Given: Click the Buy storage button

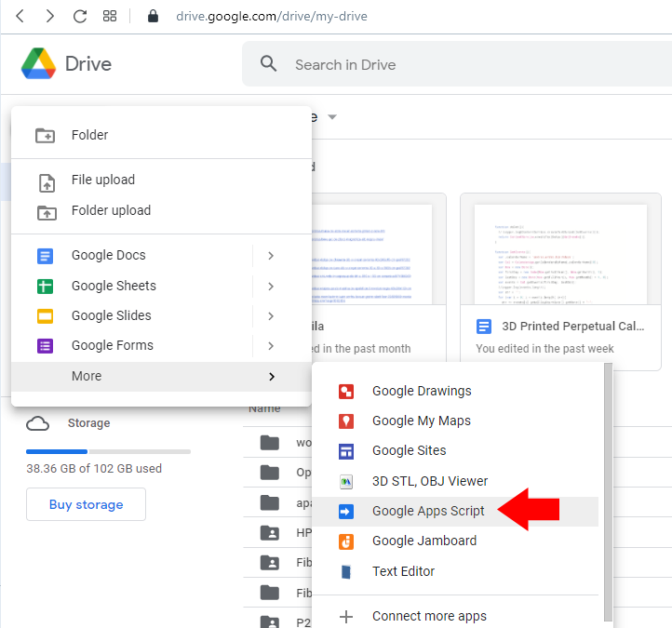Looking at the screenshot, I should (86, 504).
